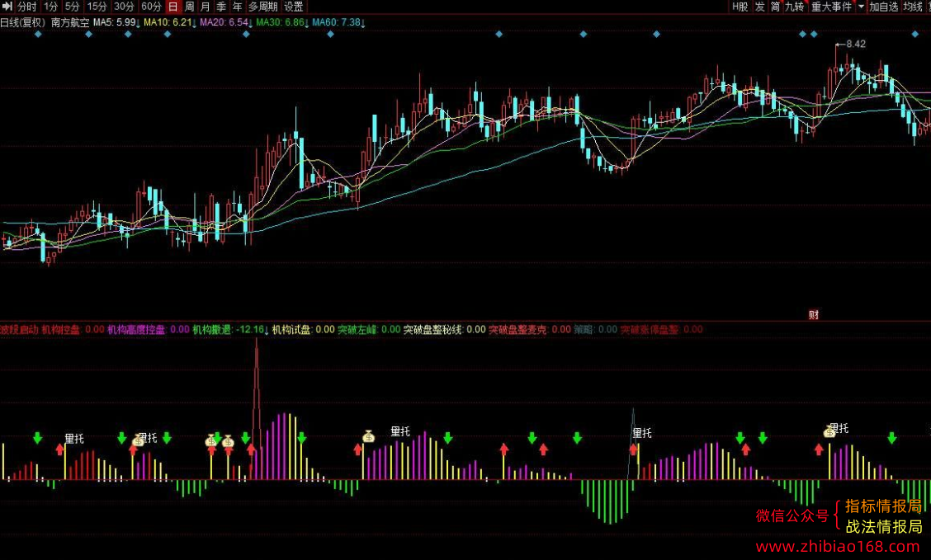This screenshot has width=931, height=560.
Task: Click the yellow MA10: 6.21 label
Action: click(x=168, y=22)
